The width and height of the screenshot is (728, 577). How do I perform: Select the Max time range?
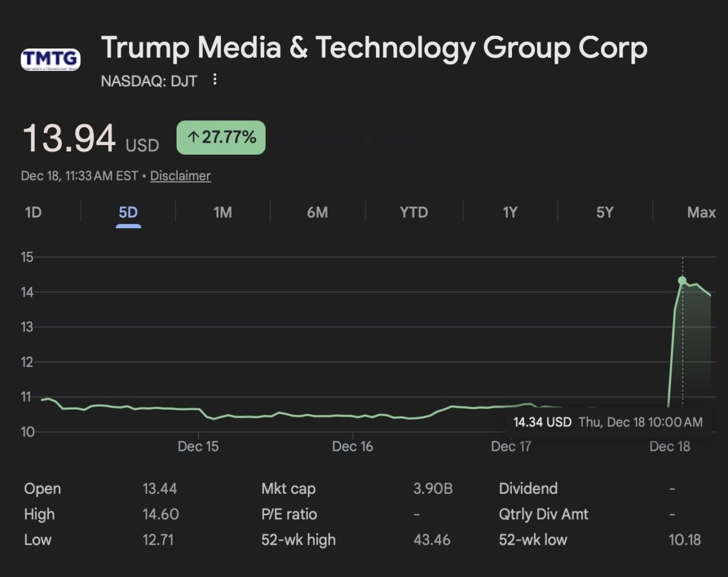[x=701, y=212]
